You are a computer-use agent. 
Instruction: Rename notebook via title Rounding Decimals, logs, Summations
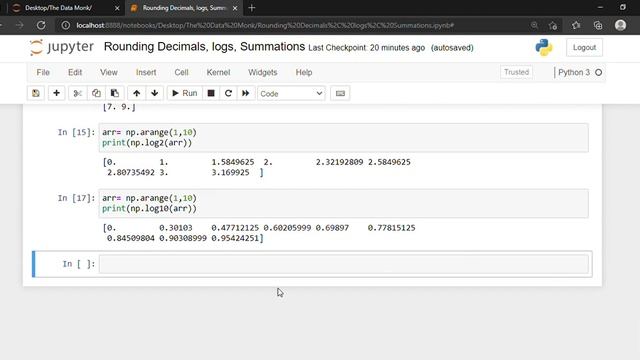click(x=204, y=47)
